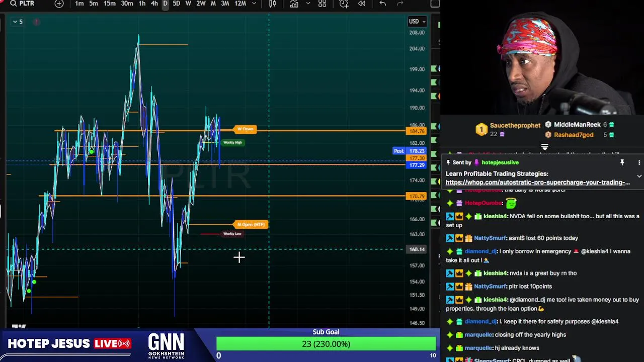Select the 30m timeframe
This screenshot has height=362, width=644.
point(127,4)
